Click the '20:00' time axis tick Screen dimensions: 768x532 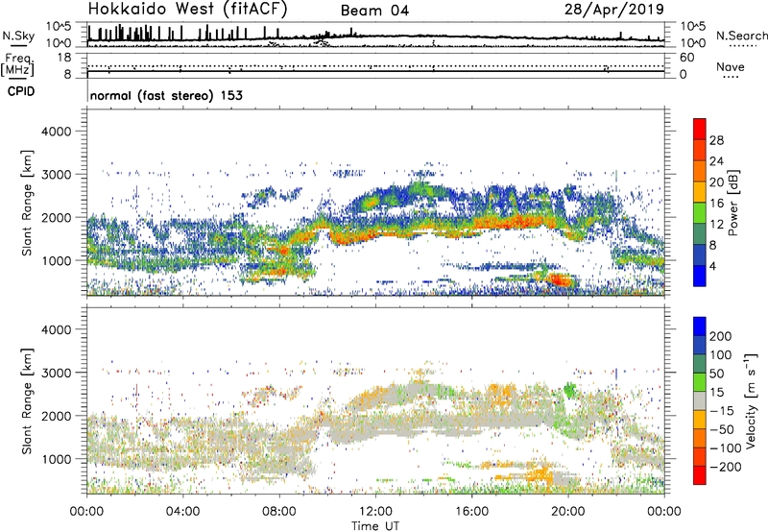(x=568, y=512)
